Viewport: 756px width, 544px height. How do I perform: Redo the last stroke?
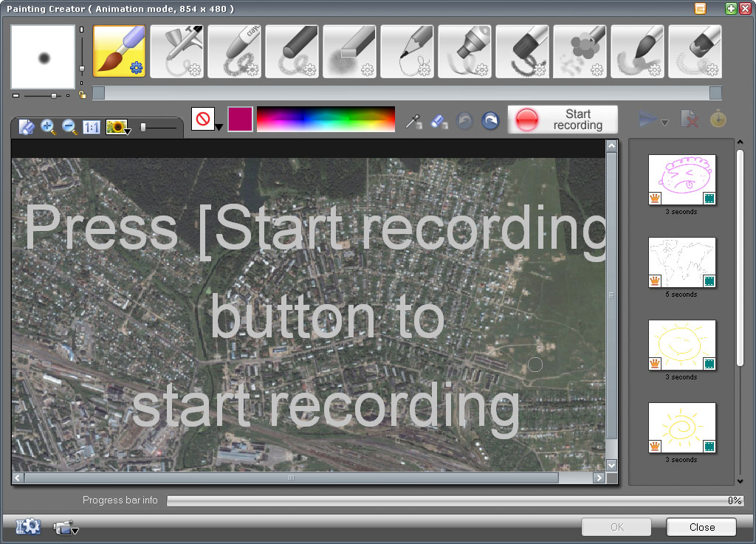[x=490, y=120]
